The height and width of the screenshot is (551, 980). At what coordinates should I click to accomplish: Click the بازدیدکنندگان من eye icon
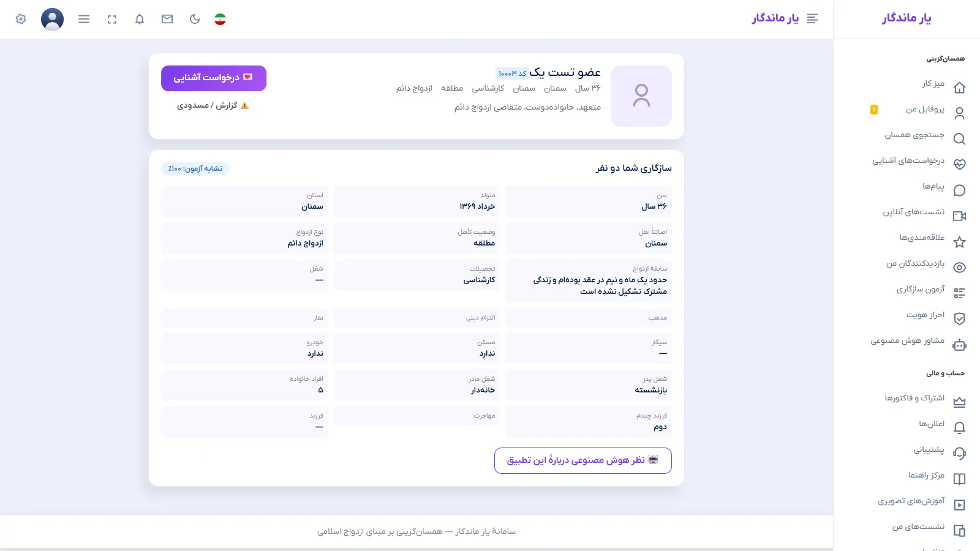click(960, 268)
